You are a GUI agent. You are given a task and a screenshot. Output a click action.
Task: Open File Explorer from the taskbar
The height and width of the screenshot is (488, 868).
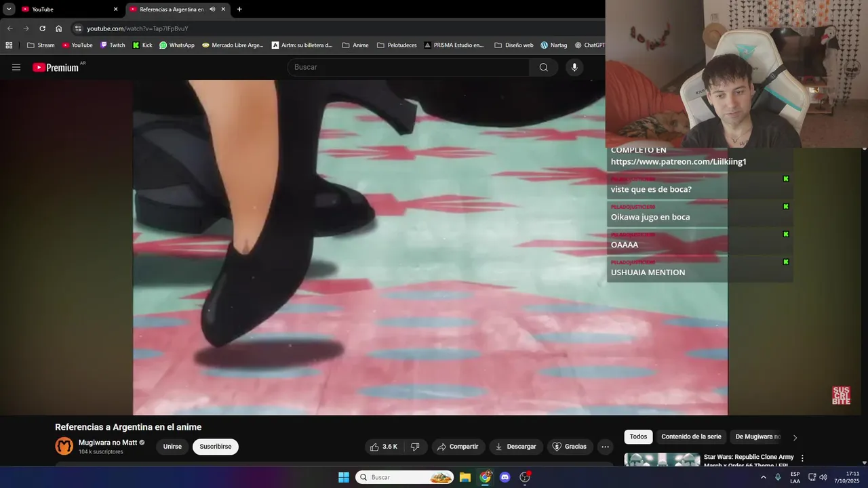pyautogui.click(x=465, y=477)
